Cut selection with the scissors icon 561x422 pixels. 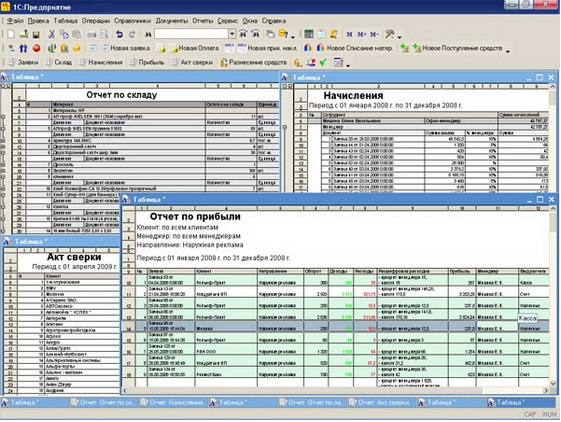[x=52, y=34]
